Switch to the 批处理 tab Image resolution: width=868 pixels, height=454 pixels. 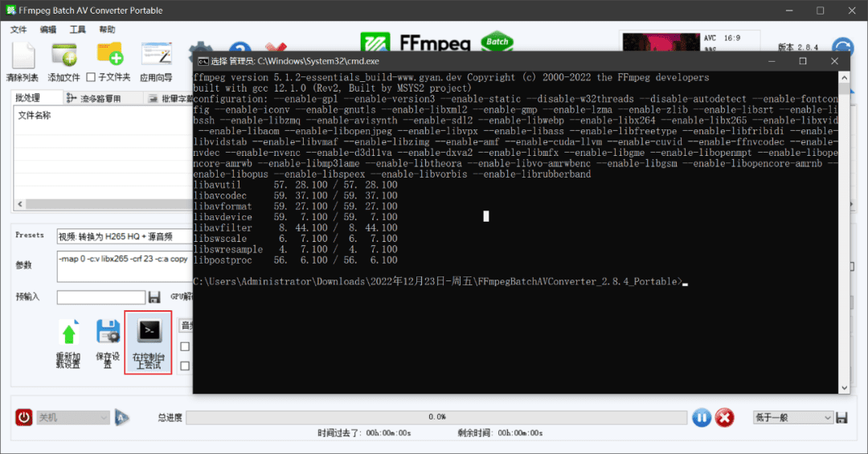pyautogui.click(x=27, y=98)
